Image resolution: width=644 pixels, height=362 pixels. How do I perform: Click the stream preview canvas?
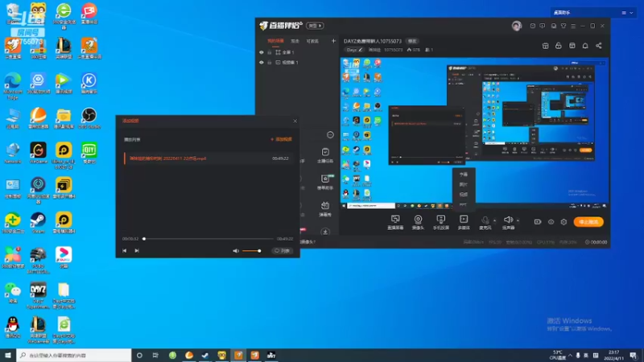pos(474,133)
